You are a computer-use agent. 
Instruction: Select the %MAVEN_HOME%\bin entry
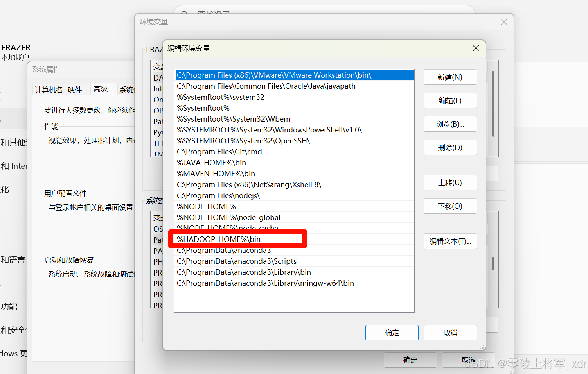(295, 174)
